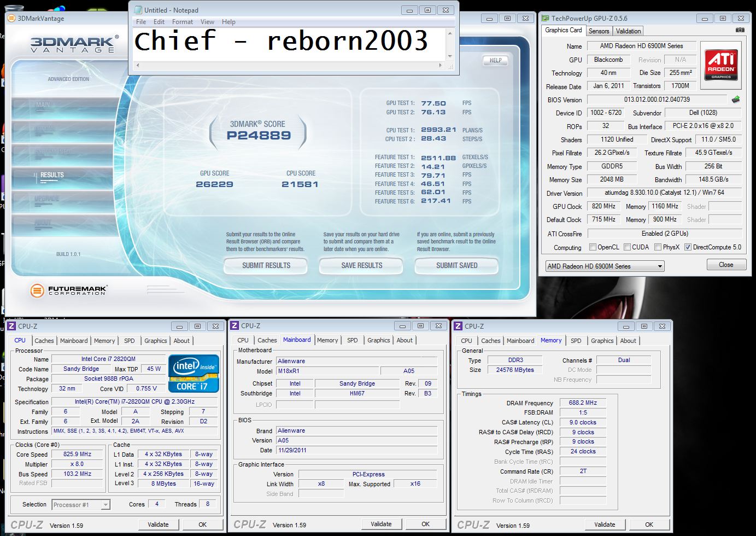The height and width of the screenshot is (536, 756).
Task: Click the Notepad vertical scrollbar up arrow
Action: coord(450,33)
